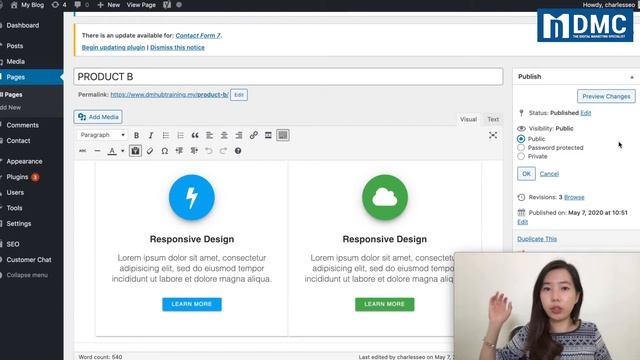Click the green cloud icon
Viewport: 640px width, 360px height.
384,197
